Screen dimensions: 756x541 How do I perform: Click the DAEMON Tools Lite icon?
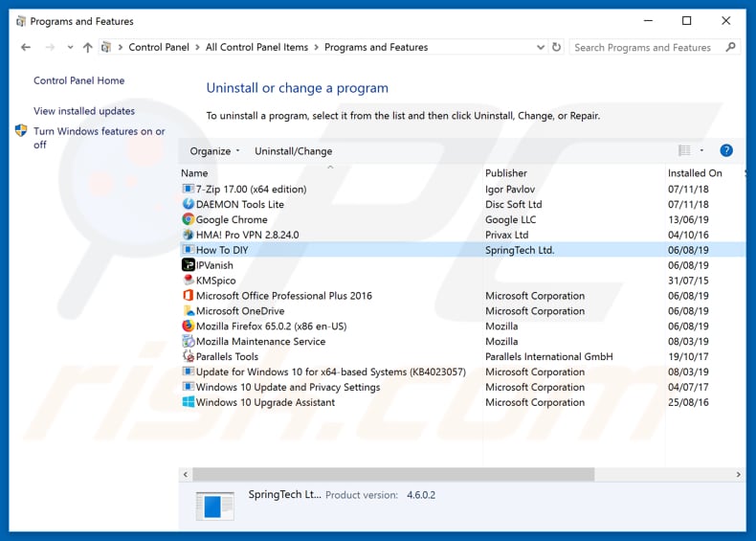pyautogui.click(x=188, y=204)
